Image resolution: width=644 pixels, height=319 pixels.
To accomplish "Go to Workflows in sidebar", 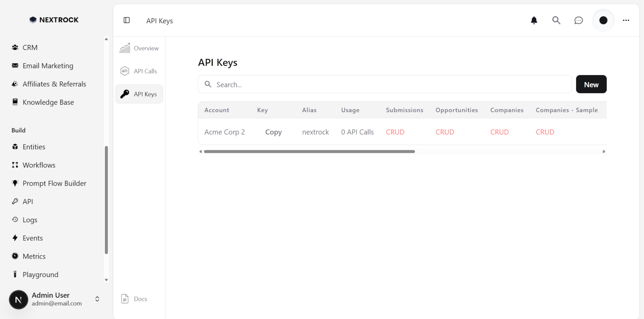I will click(x=39, y=165).
